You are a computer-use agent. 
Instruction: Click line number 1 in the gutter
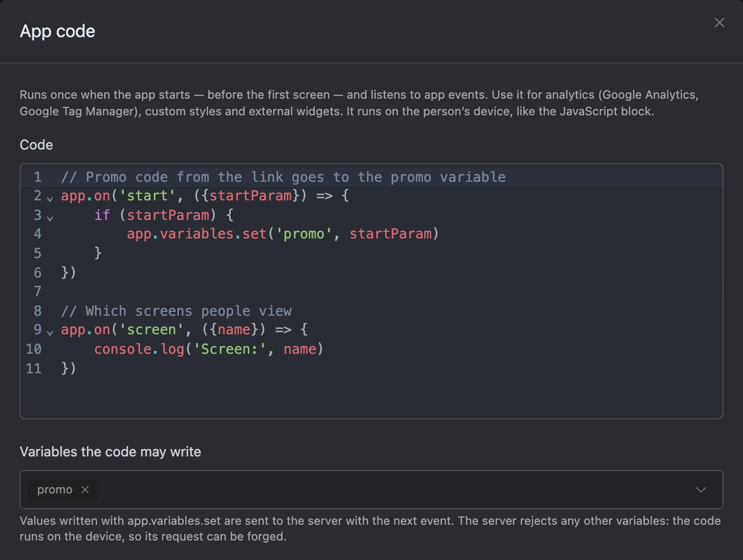[38, 177]
